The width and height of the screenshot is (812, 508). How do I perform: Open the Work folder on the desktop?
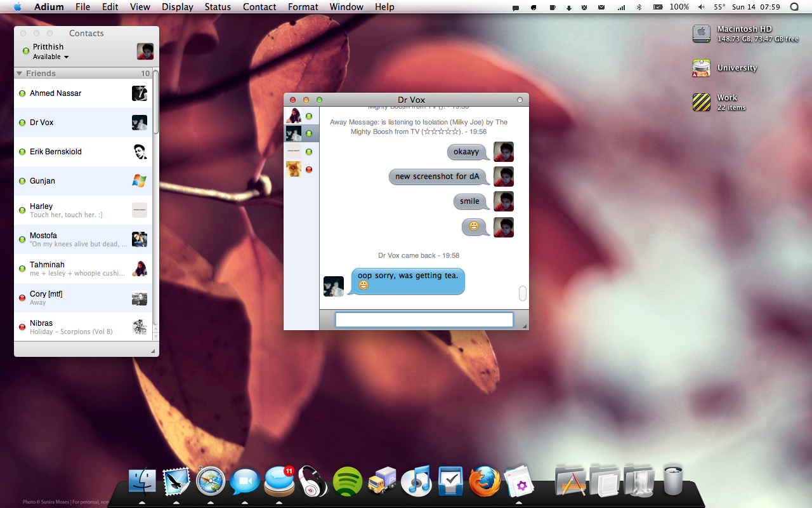[x=701, y=102]
